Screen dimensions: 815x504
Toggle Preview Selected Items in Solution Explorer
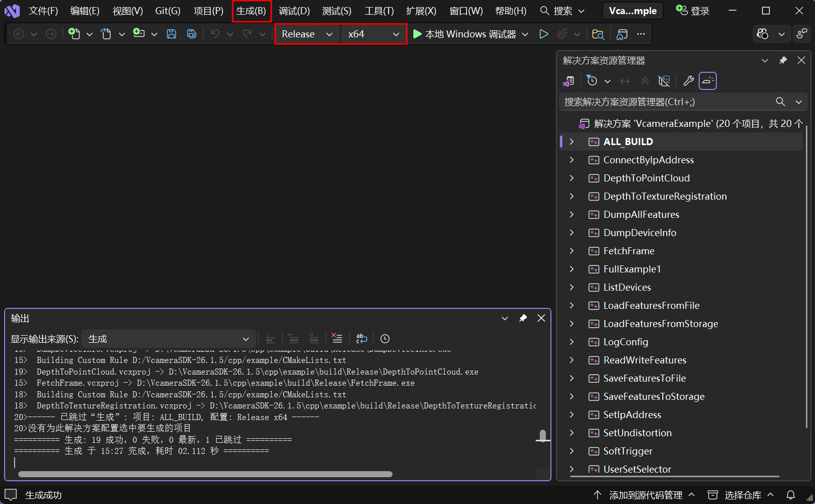(x=708, y=81)
